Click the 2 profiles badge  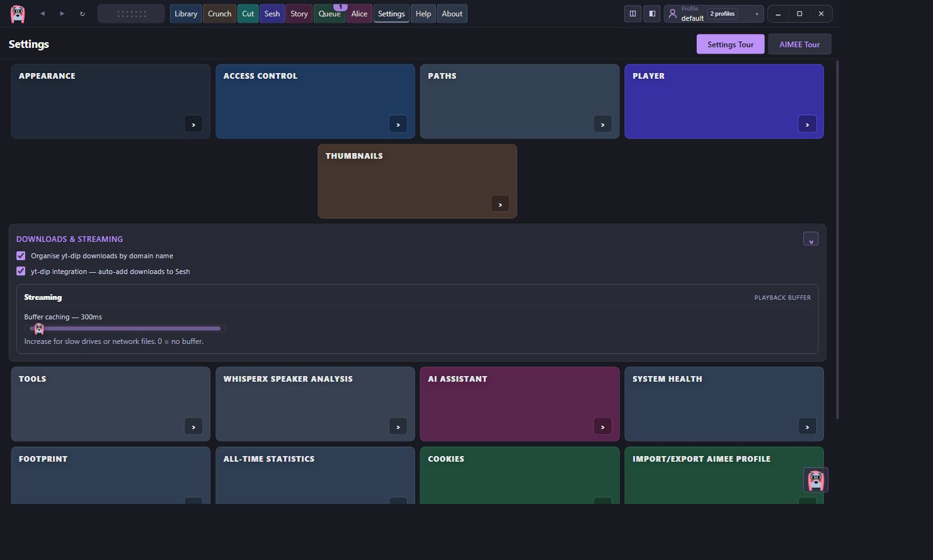tap(723, 13)
